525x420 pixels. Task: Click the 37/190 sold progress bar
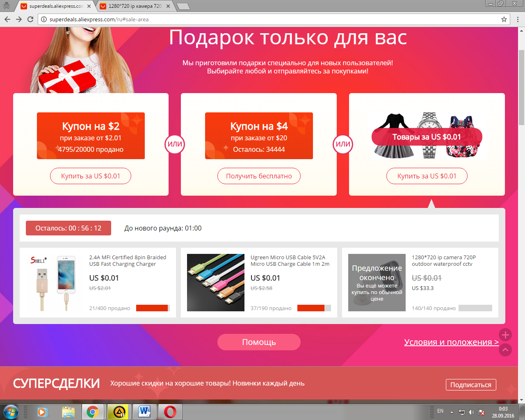tap(314, 308)
